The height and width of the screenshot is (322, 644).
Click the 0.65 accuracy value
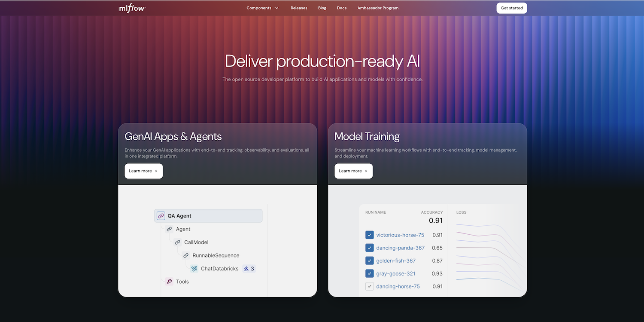437,248
